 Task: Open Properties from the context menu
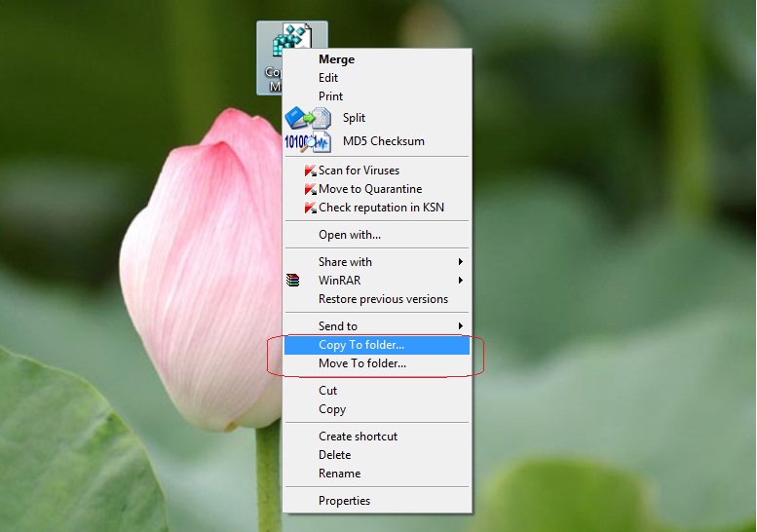click(344, 501)
